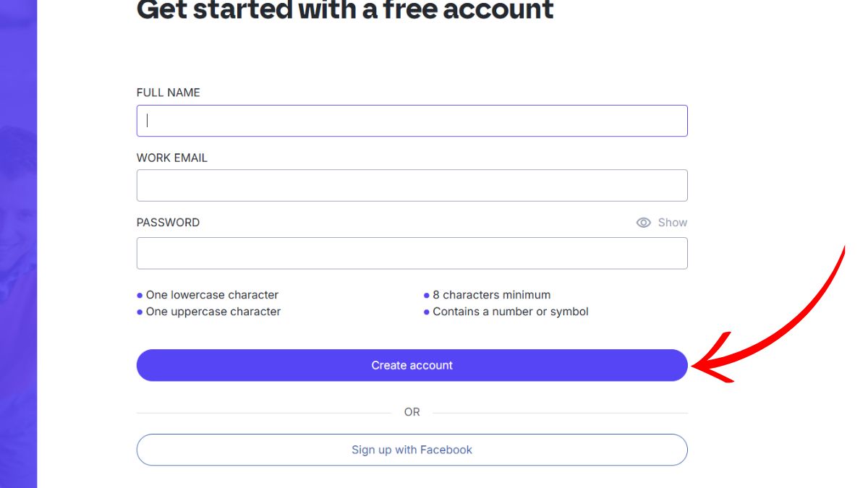Click the "Get started with a free account" heading
The width and height of the screenshot is (868, 488).
click(x=345, y=10)
